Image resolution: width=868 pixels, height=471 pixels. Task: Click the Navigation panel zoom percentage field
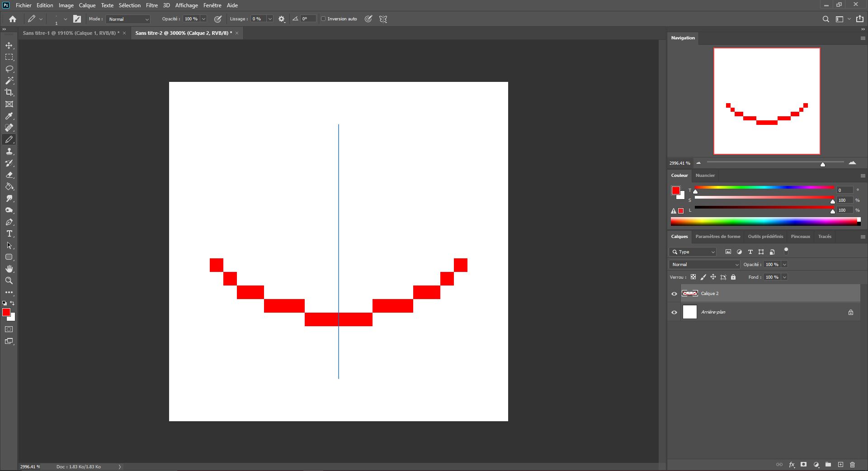(679, 163)
